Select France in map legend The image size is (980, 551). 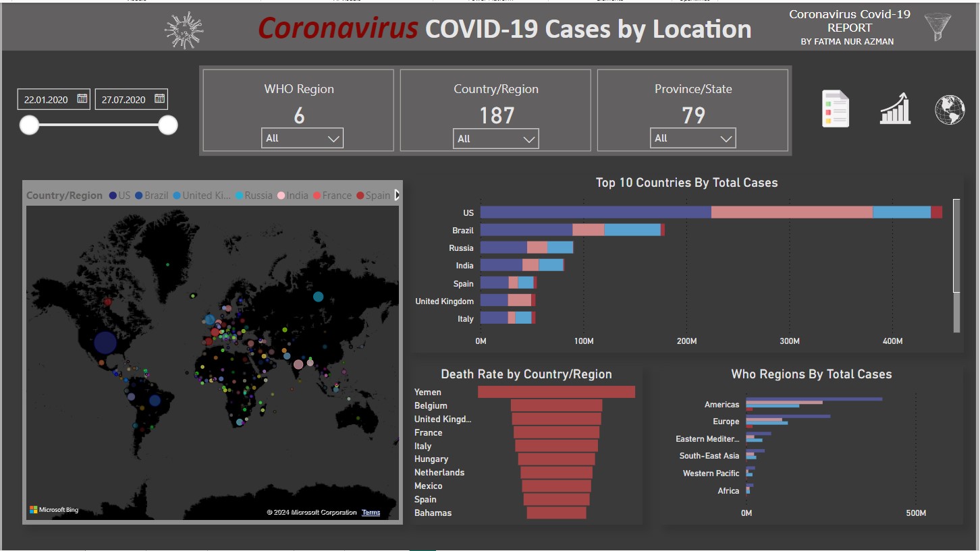(331, 196)
